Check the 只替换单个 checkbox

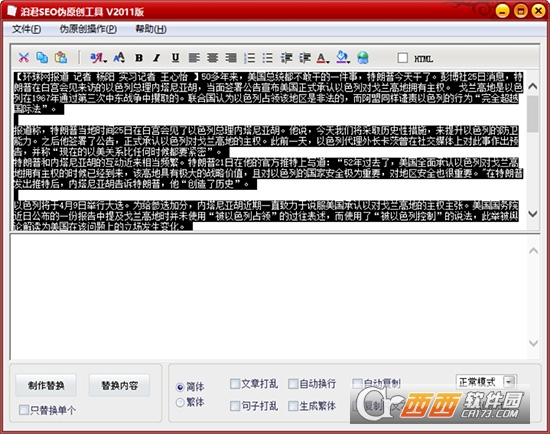pyautogui.click(x=24, y=410)
